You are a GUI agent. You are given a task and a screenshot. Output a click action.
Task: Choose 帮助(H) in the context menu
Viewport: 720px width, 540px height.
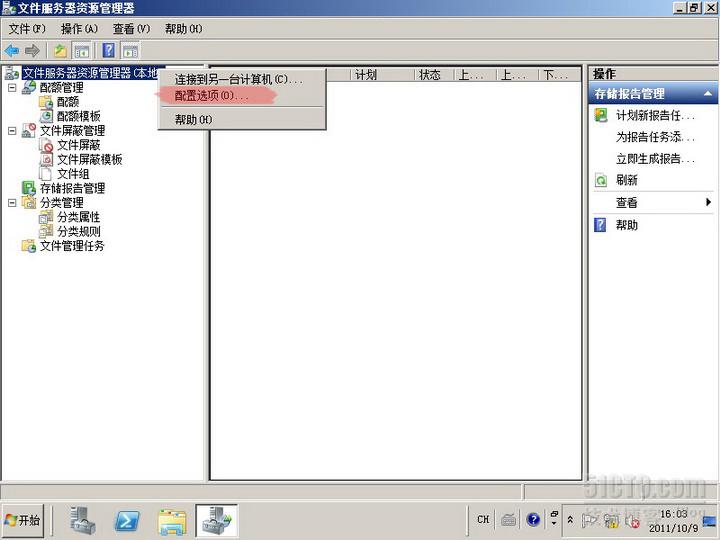click(242, 119)
